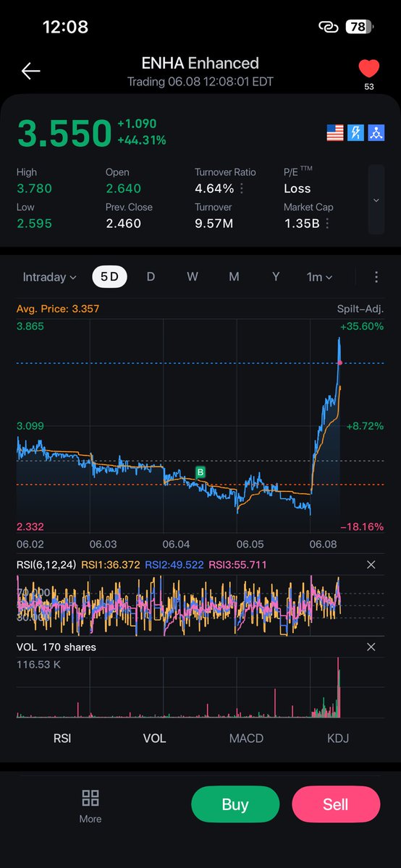The image size is (401, 868).
Task: Tap the P/E TTM Loss value
Action: (x=297, y=189)
